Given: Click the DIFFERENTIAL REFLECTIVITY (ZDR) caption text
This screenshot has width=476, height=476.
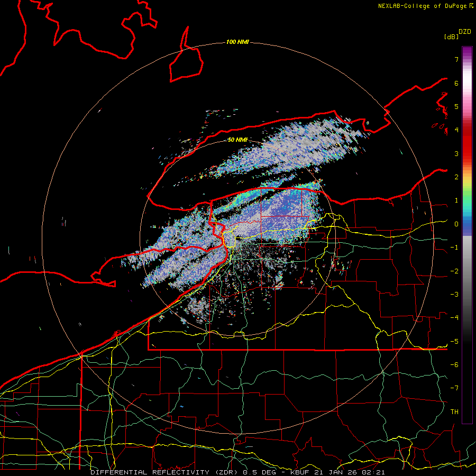Looking at the screenshot, I should click(165, 472).
